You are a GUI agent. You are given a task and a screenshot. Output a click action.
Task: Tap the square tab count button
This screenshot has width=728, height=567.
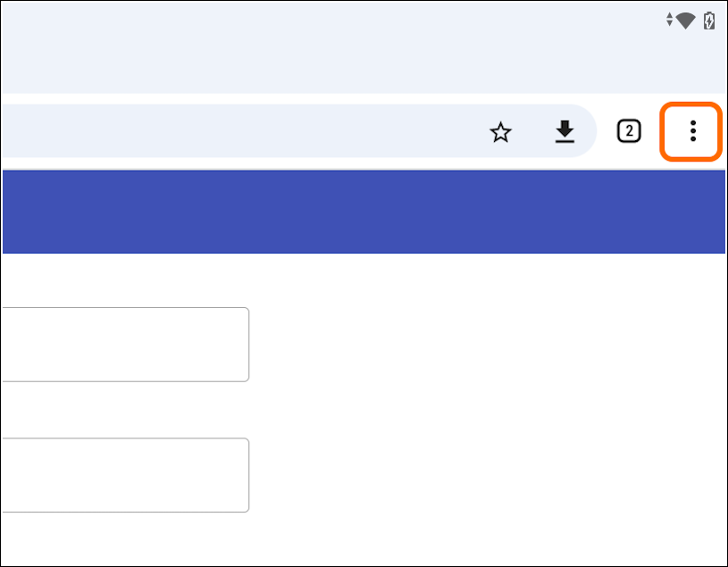pyautogui.click(x=629, y=132)
